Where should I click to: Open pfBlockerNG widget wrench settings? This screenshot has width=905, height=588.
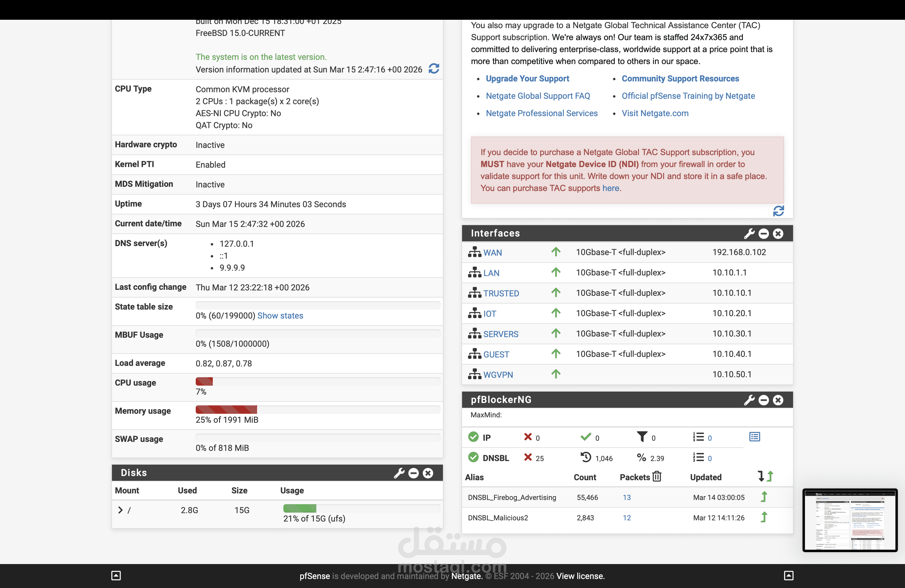[749, 400]
